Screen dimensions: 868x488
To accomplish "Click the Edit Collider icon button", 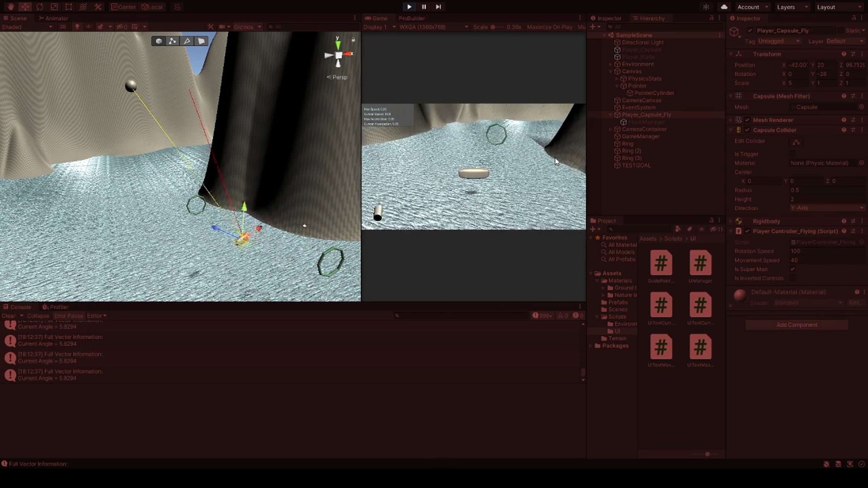I will coord(796,142).
